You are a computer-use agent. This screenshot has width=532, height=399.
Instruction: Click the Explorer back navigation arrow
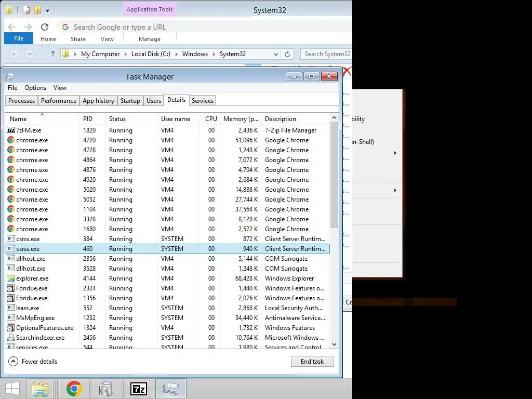pos(14,54)
